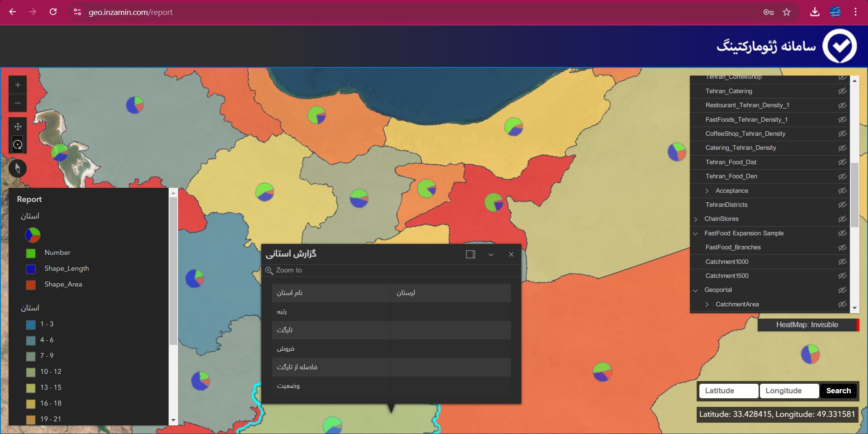Reset orientation with the compass icon
Viewport: 868px width, 434px height.
click(18, 168)
